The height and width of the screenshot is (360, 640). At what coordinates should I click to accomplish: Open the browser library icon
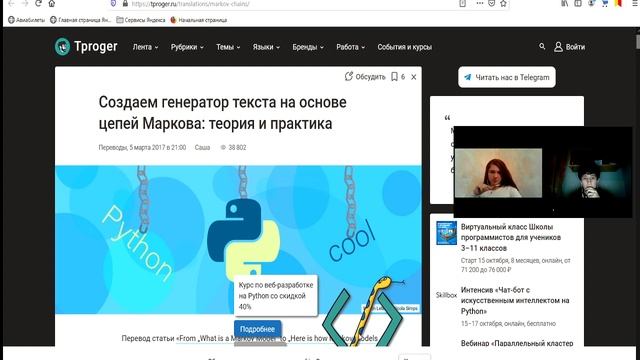564,3
